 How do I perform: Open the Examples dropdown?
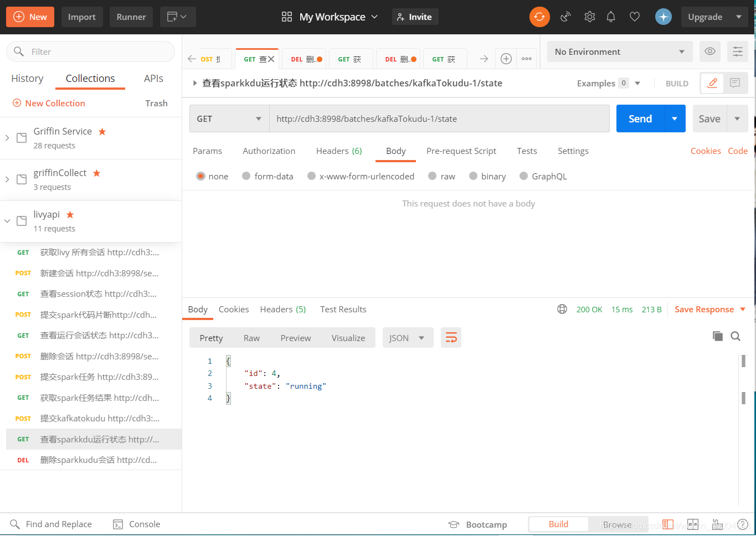608,83
